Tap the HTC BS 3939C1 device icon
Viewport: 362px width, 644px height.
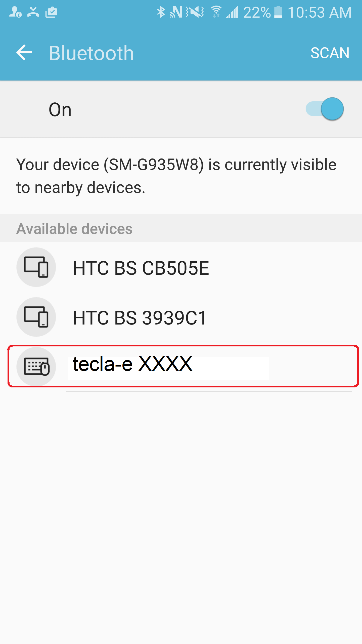click(36, 317)
